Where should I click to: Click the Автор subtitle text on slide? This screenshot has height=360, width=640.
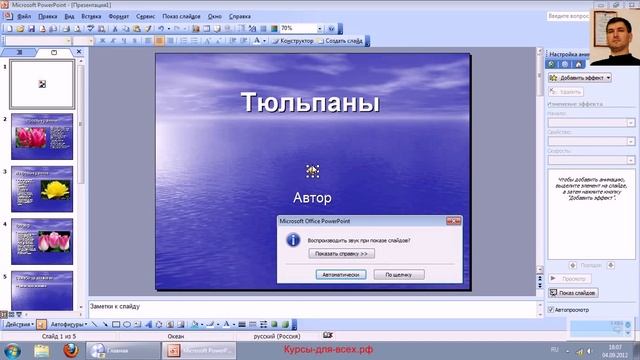tap(312, 198)
